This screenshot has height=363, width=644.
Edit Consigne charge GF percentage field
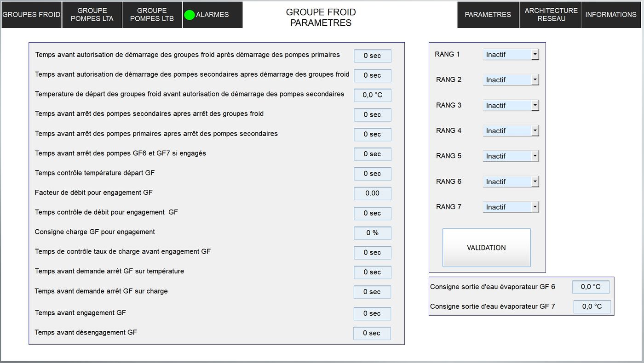tap(373, 233)
